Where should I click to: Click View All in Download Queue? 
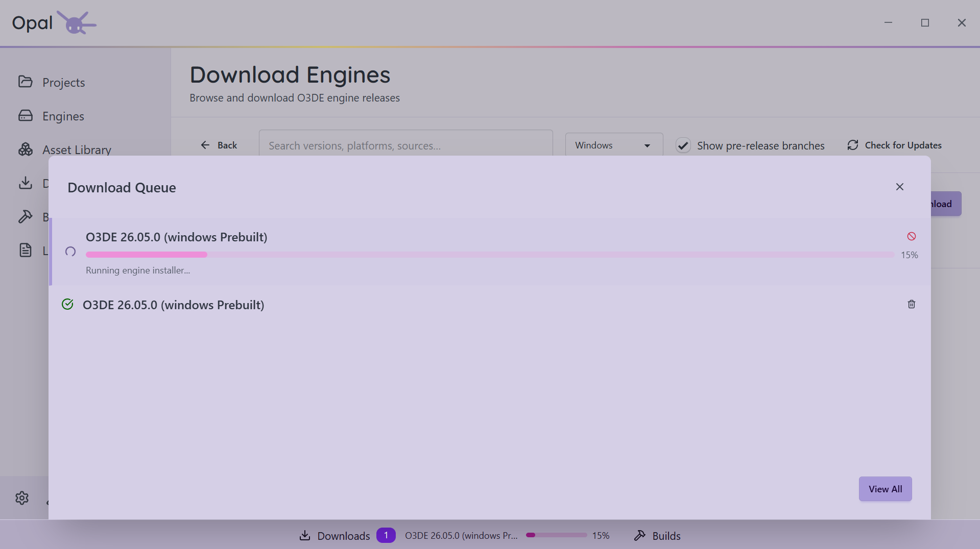pos(885,489)
